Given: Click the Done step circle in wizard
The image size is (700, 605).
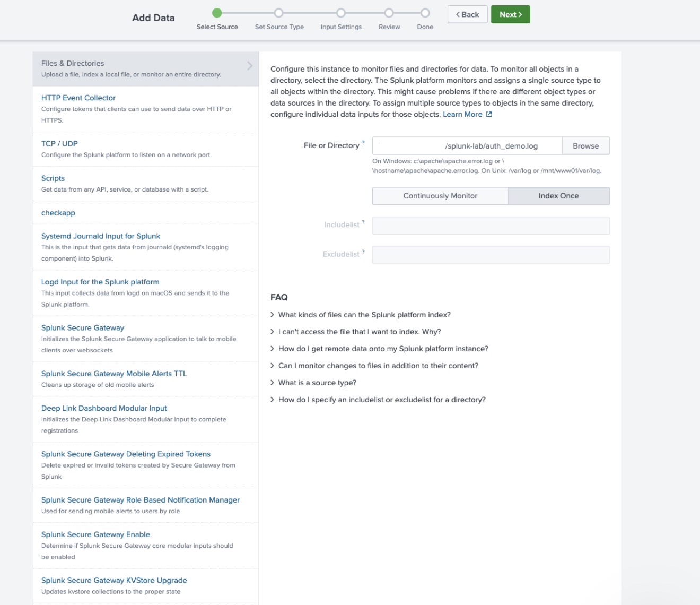Looking at the screenshot, I should [425, 13].
